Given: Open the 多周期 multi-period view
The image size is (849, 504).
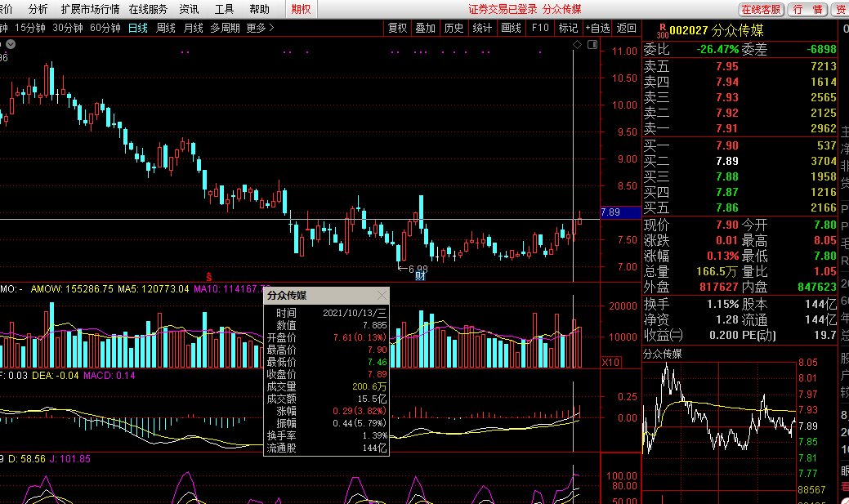Looking at the screenshot, I should click(x=225, y=28).
